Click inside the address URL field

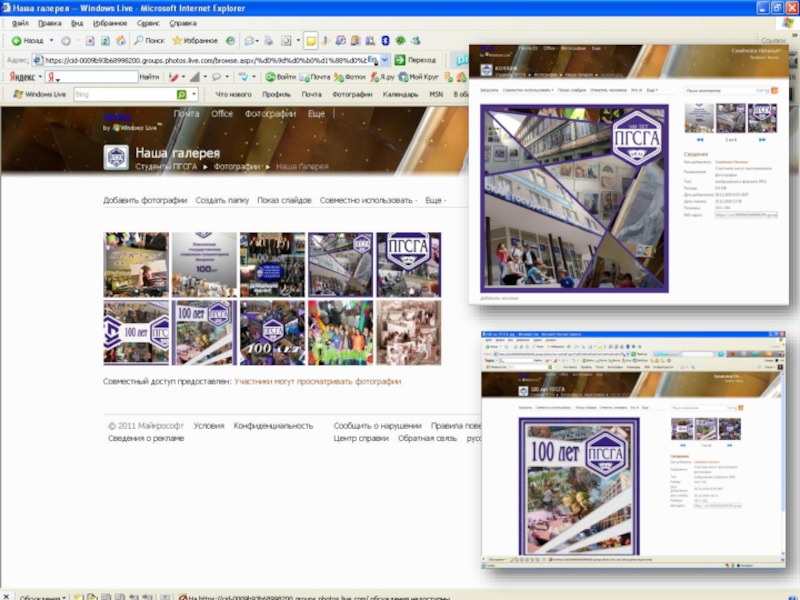point(204,60)
